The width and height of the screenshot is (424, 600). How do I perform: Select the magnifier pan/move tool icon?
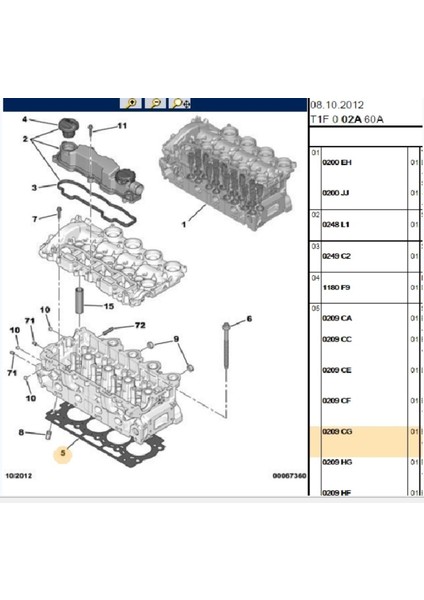tap(181, 104)
